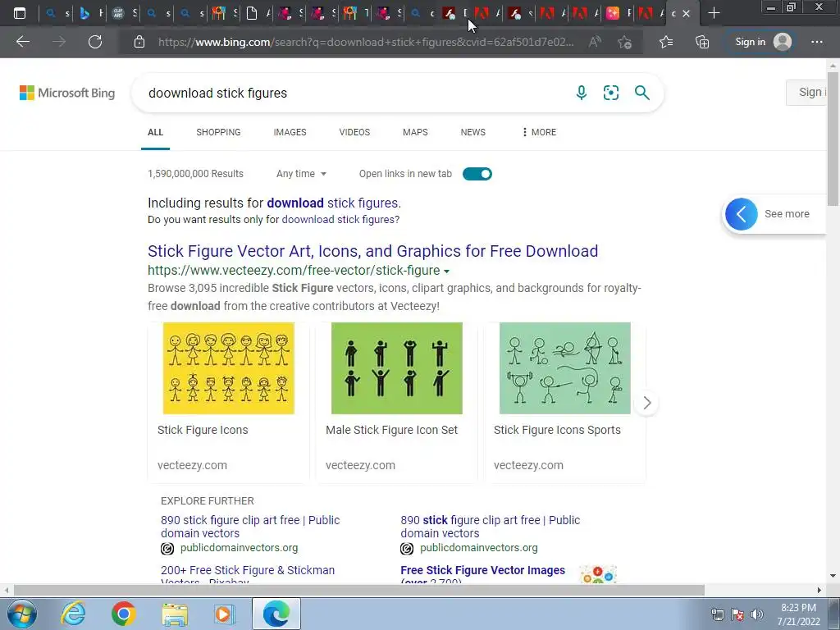Open yellow Stick Figure Icons thumbnail
840x630 pixels.
tap(229, 368)
